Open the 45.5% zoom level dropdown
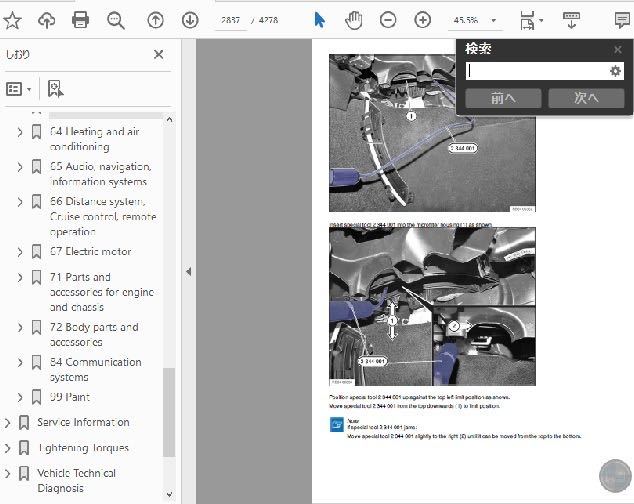Screen dimensions: 634x504 pyautogui.click(x=493, y=20)
